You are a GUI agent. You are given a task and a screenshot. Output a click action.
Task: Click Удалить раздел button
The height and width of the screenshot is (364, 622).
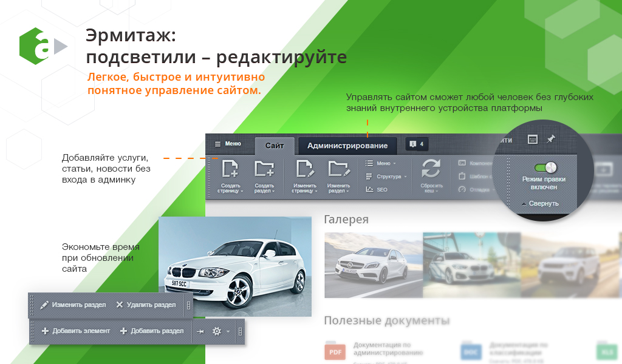146,305
